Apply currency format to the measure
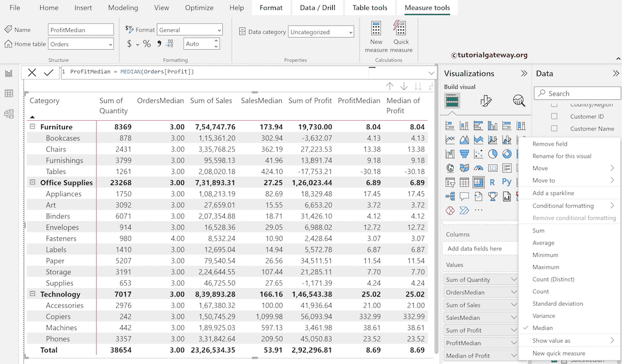The image size is (622, 364). coord(128,43)
